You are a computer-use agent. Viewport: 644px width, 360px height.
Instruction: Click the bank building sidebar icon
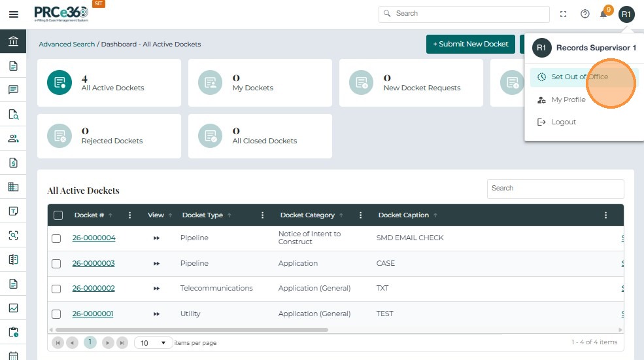tap(13, 42)
